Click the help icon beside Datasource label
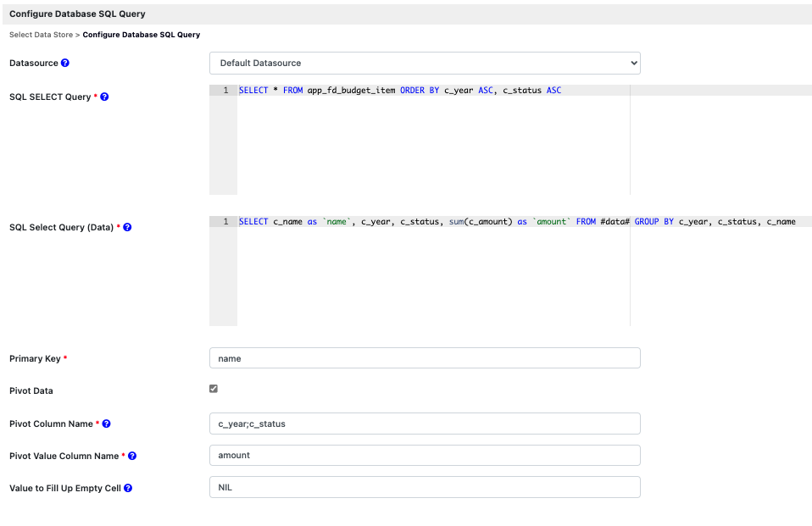Image resolution: width=812 pixels, height=526 pixels. point(65,63)
